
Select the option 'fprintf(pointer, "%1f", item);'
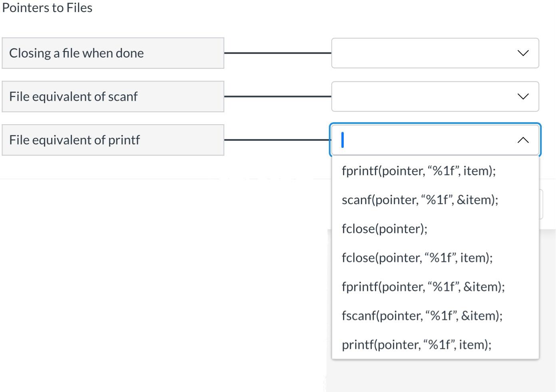(x=418, y=171)
